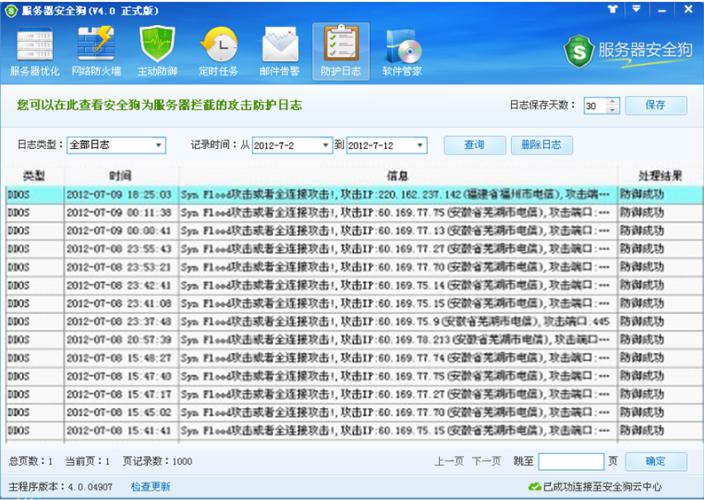Click the skin (shirt) icon in title bar
Image resolution: width=704 pixels, height=500 pixels.
tap(613, 9)
